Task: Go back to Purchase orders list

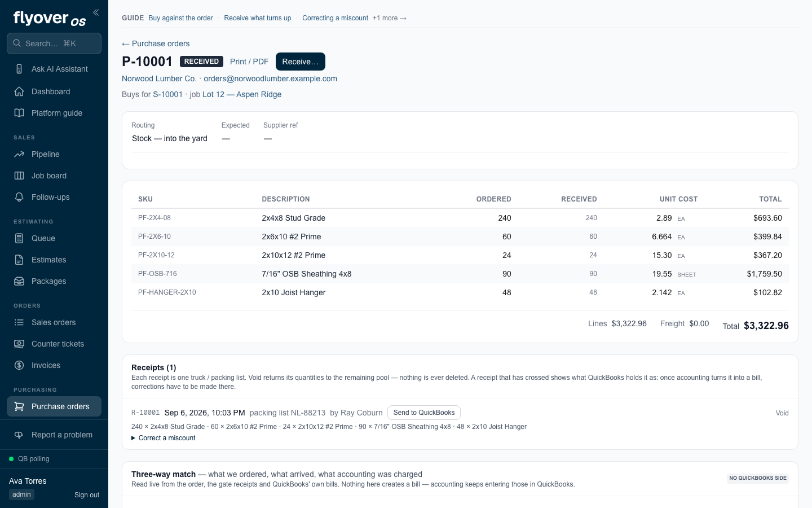Action: [156, 43]
